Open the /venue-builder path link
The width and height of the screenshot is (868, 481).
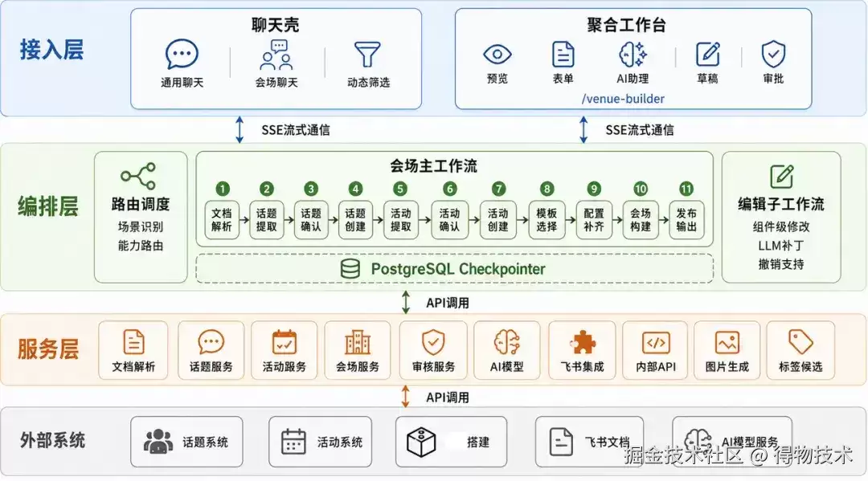[x=623, y=99]
